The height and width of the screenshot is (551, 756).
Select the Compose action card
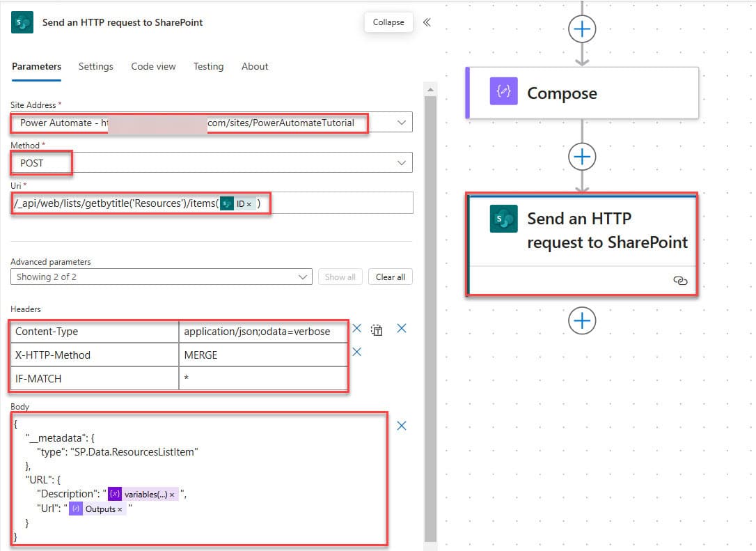click(x=582, y=93)
